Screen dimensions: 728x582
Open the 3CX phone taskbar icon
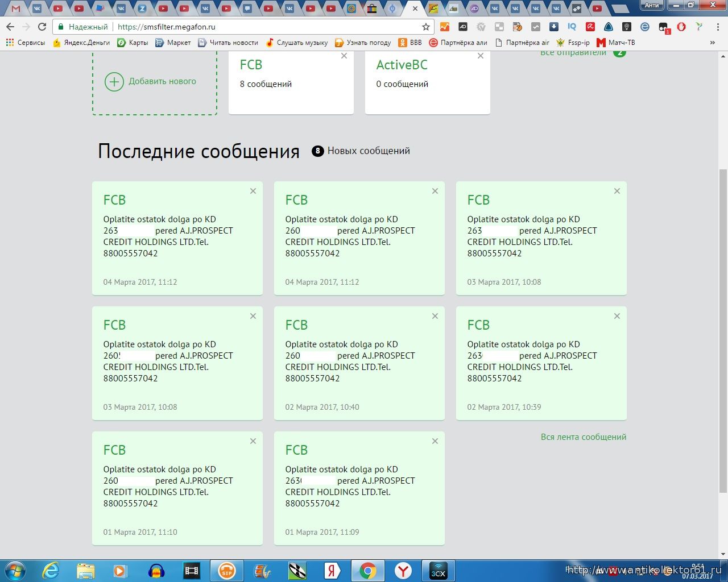coord(439,571)
